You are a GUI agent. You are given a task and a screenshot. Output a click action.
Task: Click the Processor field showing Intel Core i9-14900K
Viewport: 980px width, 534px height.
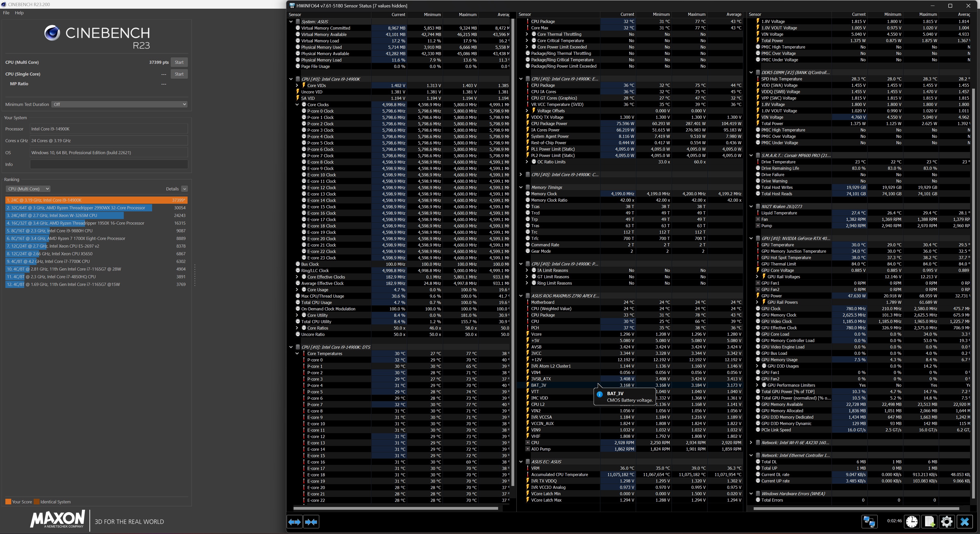click(x=109, y=129)
